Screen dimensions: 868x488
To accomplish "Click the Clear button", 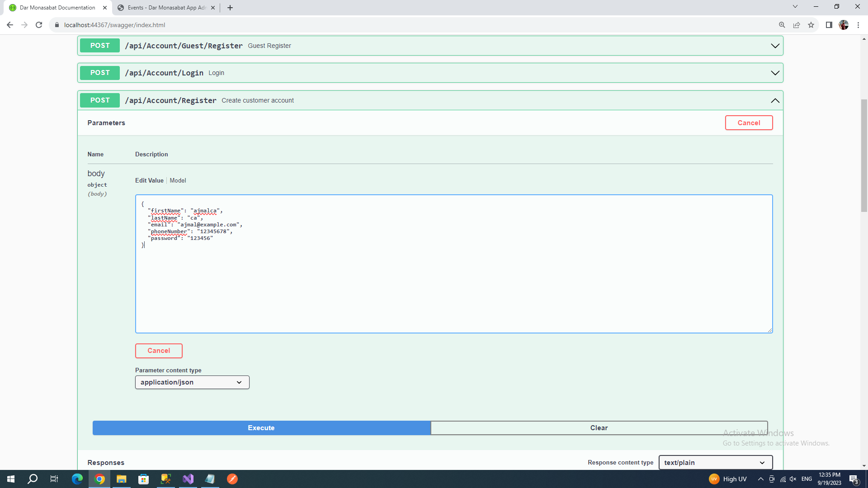I will pos(599,428).
